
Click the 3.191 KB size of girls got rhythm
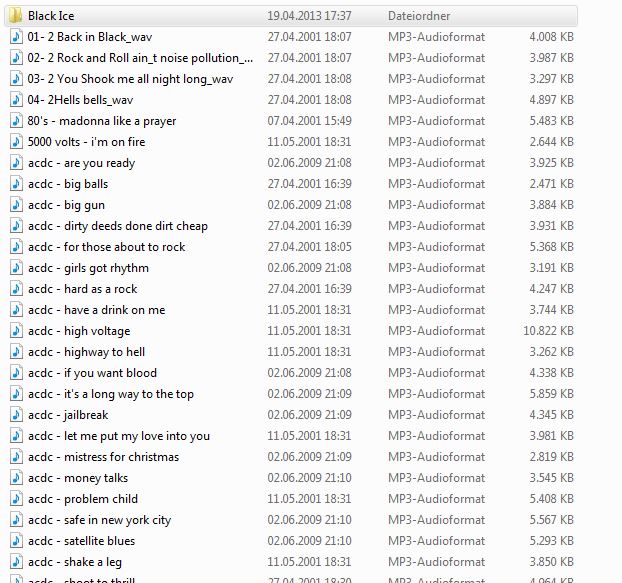[551, 268]
